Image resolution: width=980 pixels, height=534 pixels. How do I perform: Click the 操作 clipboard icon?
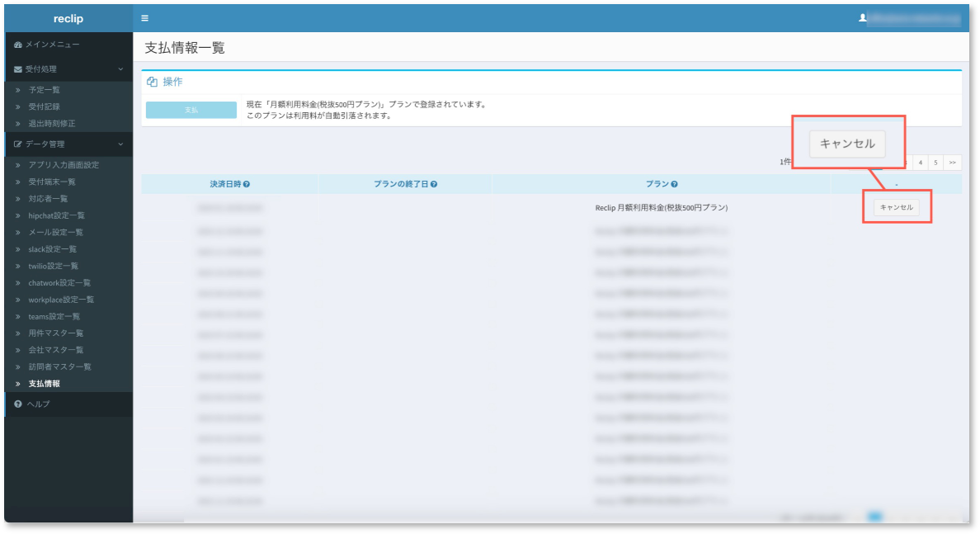click(153, 82)
